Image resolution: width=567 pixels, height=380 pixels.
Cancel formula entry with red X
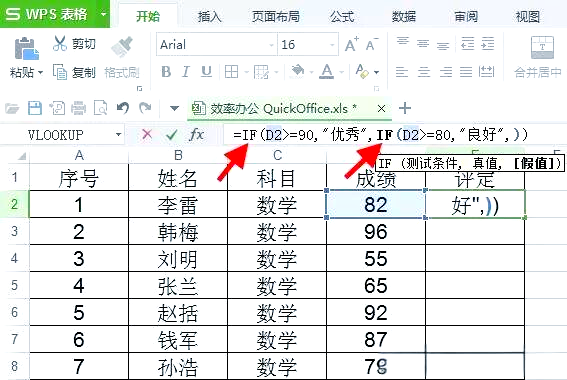pyautogui.click(x=147, y=135)
